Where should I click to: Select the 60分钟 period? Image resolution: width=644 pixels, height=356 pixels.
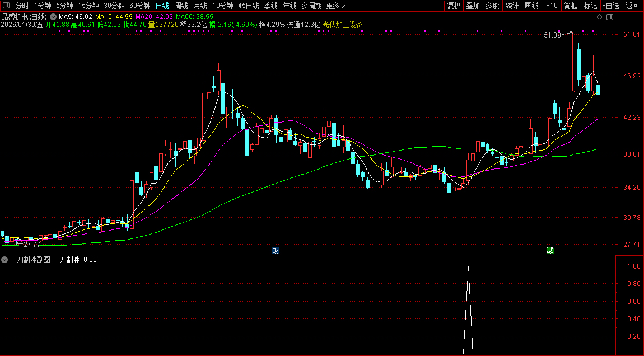(x=140, y=6)
